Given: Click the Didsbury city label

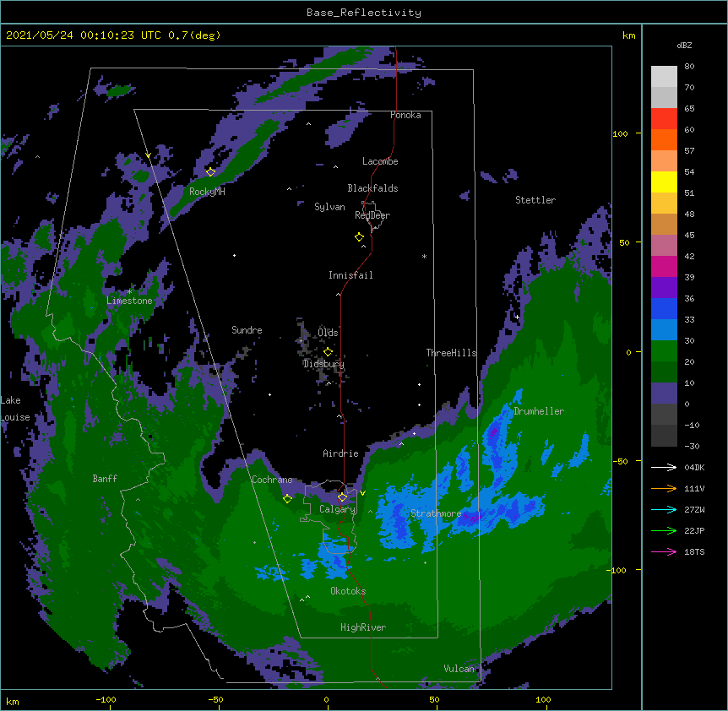Looking at the screenshot, I should point(323,364).
